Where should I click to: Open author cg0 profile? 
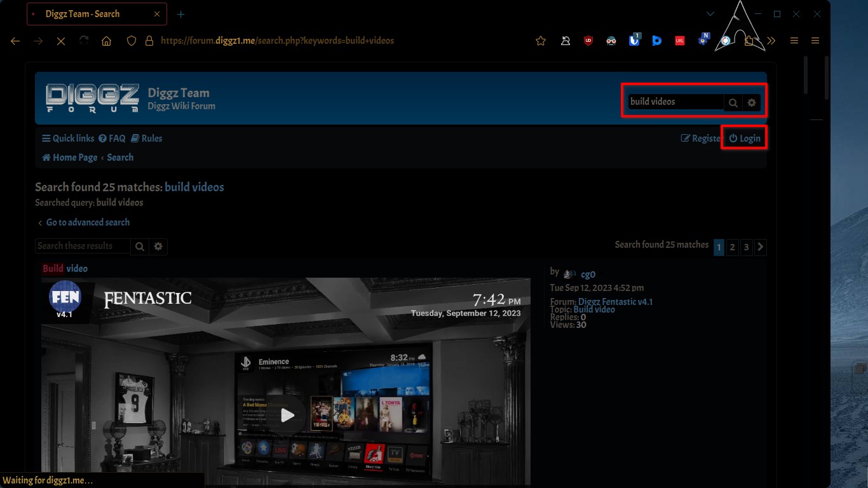pos(588,274)
